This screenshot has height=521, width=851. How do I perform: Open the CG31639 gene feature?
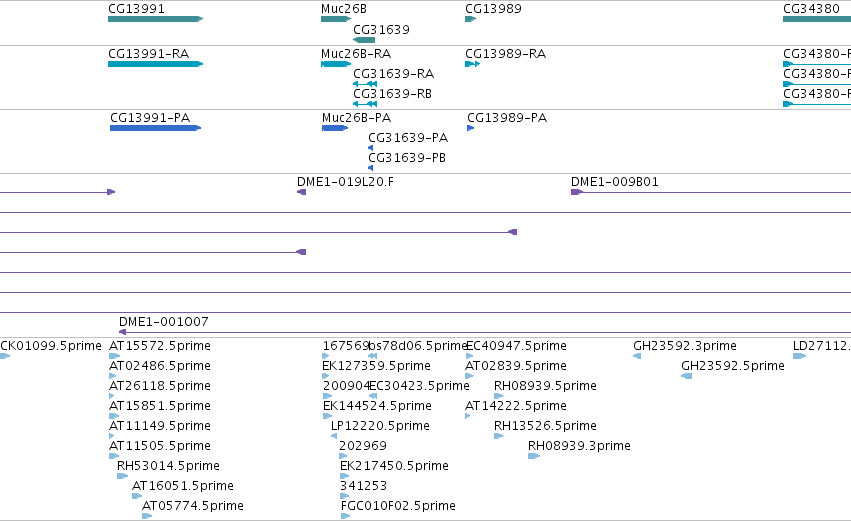click(364, 40)
